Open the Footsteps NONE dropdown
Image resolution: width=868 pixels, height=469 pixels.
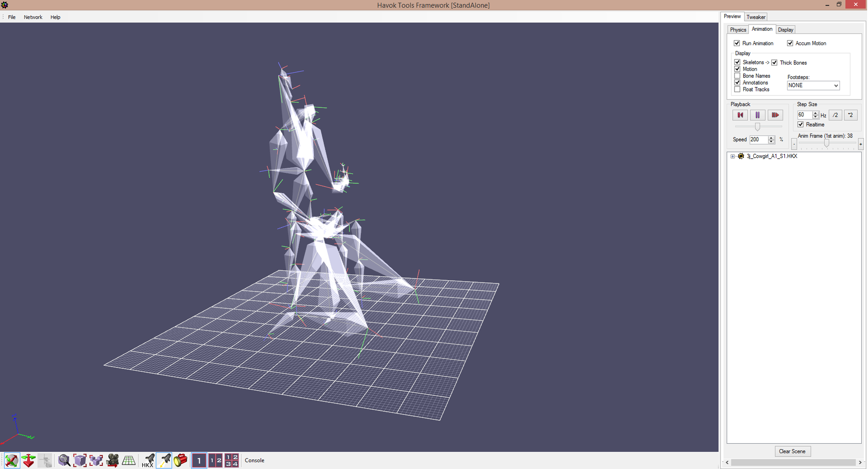[813, 85]
